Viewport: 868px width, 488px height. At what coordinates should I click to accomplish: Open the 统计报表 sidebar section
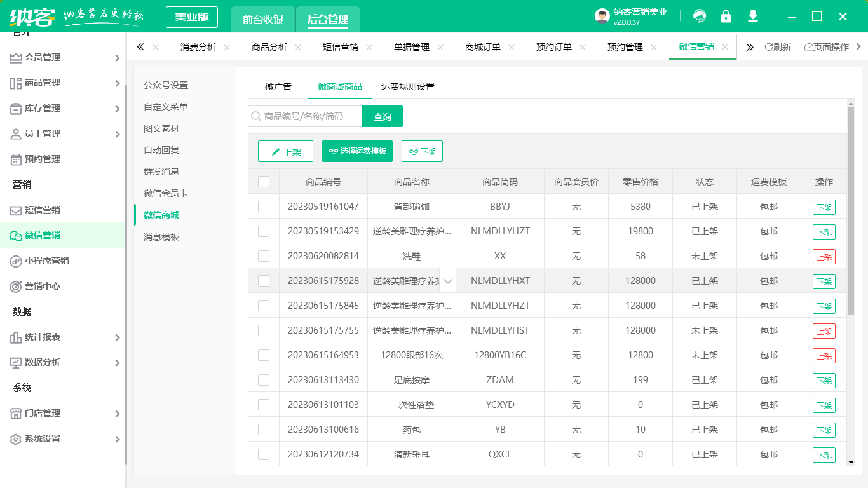(x=42, y=336)
